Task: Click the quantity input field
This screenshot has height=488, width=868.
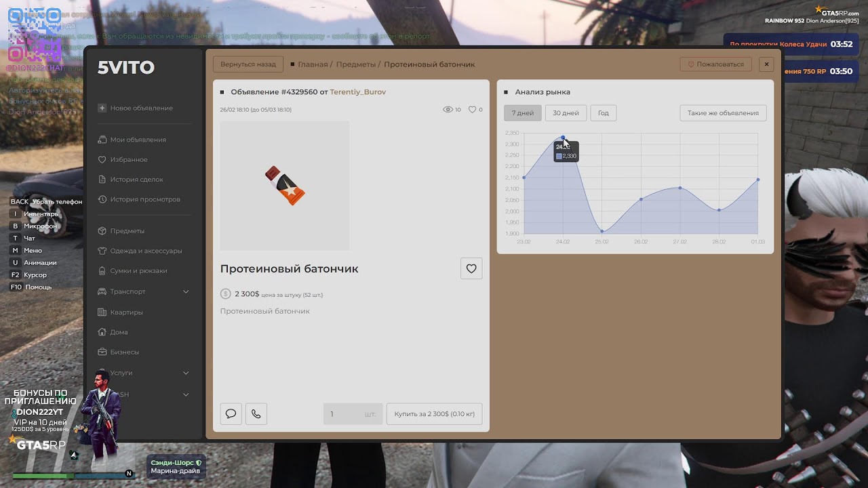Action: coord(353,413)
